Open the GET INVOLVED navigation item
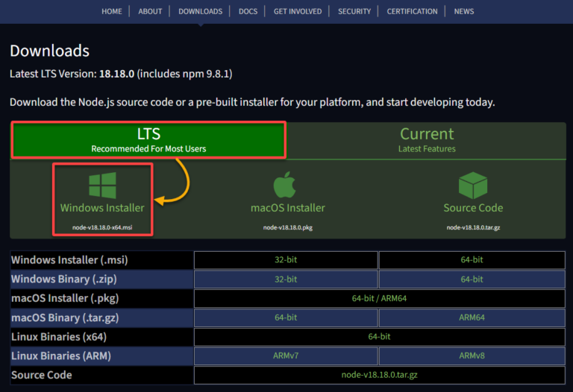The image size is (573, 392). pyautogui.click(x=298, y=11)
